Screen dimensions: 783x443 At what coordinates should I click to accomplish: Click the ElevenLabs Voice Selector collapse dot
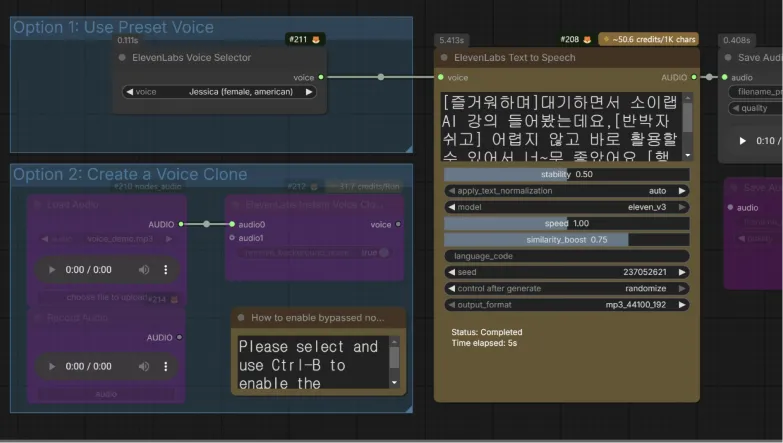pyautogui.click(x=122, y=57)
